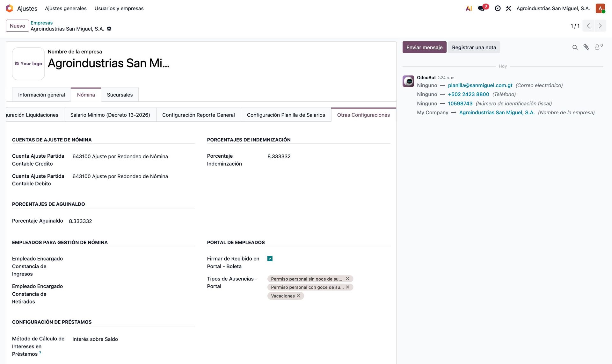Click the company switcher Agroindustrias San Miguel, S.A.
This screenshot has width=612, height=364.
click(553, 8)
